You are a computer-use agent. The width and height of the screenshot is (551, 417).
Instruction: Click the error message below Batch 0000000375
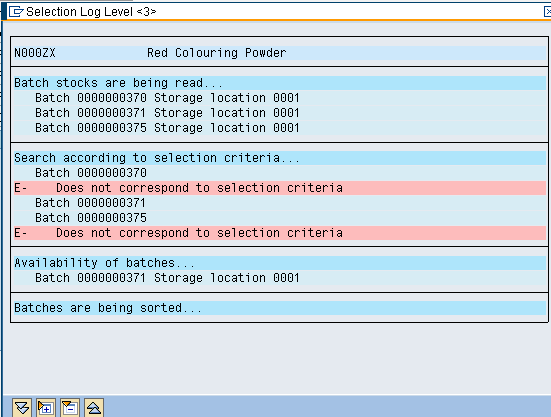pyautogui.click(x=280, y=233)
